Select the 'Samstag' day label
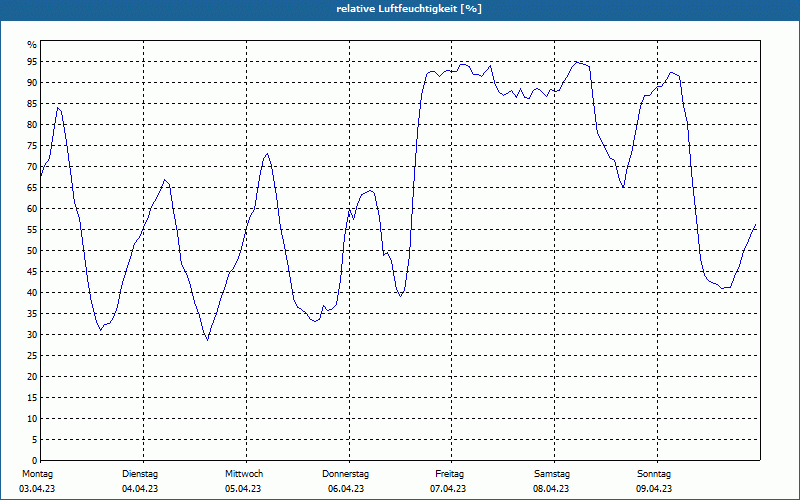The height and width of the screenshot is (500, 800). [x=552, y=474]
